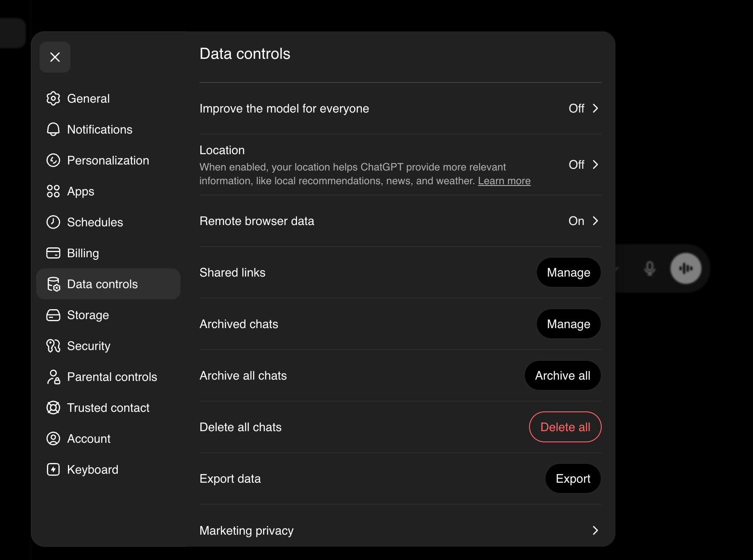
Task: Click the Billing card icon
Action: [x=53, y=253]
